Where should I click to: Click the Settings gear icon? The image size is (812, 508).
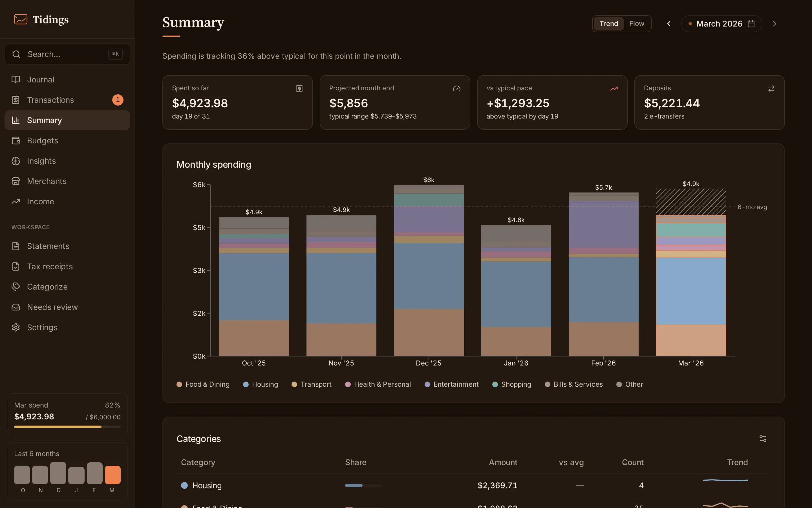[16, 328]
